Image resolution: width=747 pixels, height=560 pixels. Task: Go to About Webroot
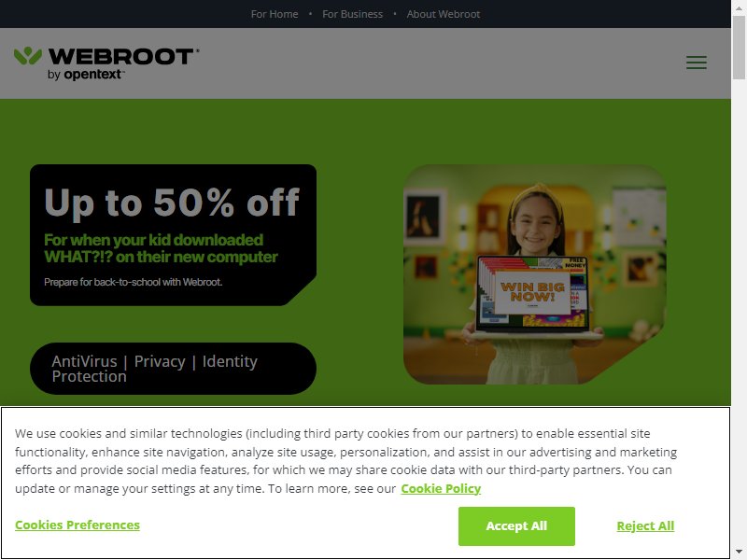point(443,14)
